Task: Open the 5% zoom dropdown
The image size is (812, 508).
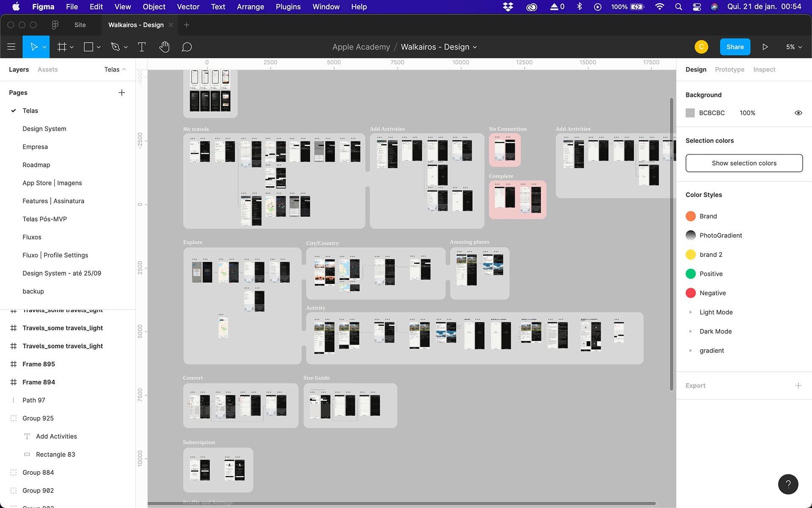Action: click(x=794, y=47)
